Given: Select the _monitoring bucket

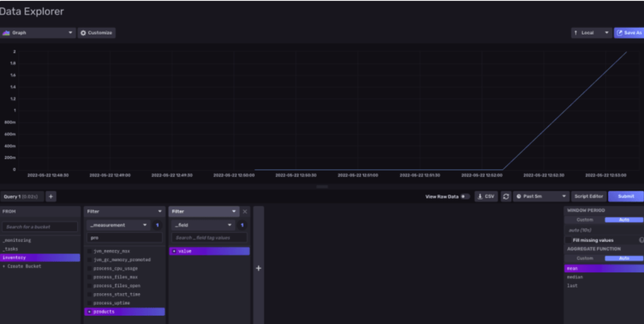Looking at the screenshot, I should (40, 240).
